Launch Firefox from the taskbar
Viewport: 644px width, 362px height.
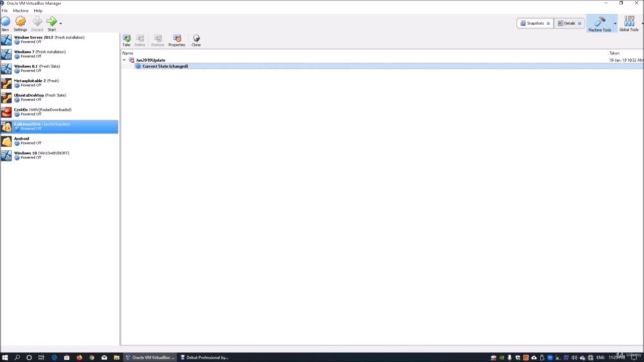79,357
